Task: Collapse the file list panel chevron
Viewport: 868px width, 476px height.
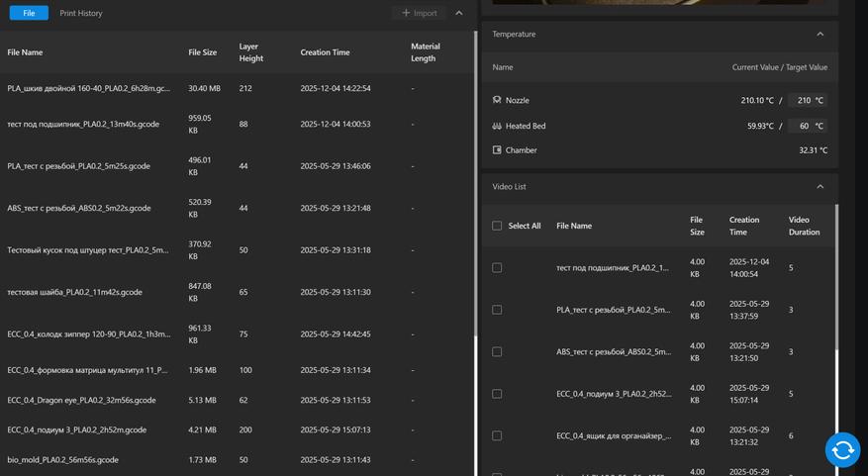Action: (458, 13)
